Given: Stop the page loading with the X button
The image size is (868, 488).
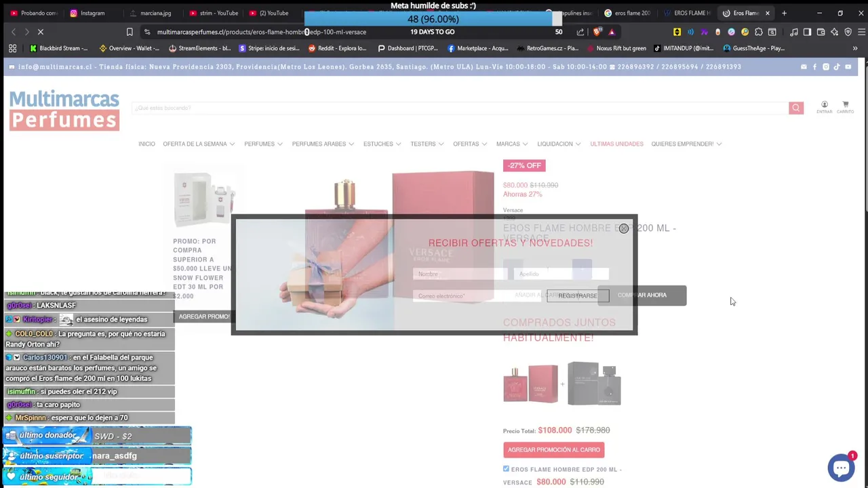Looking at the screenshot, I should point(40,32).
